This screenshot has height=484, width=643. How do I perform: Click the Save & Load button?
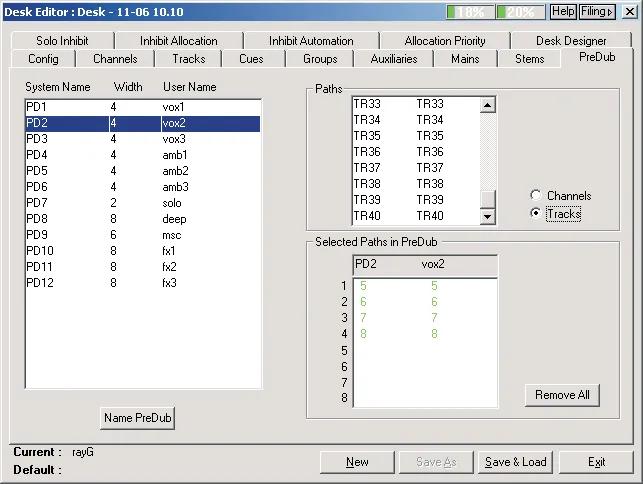point(515,462)
